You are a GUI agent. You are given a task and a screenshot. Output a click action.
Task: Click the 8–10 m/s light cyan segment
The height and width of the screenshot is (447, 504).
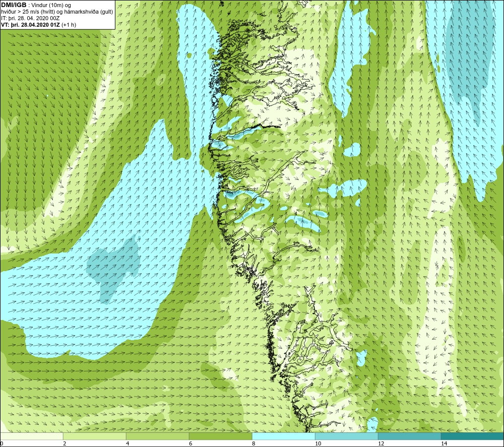(x=283, y=436)
